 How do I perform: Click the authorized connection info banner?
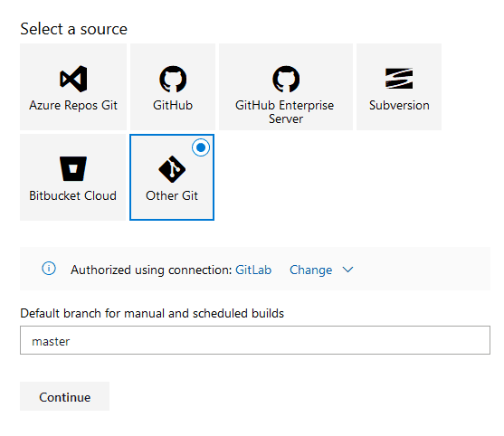coord(255,269)
